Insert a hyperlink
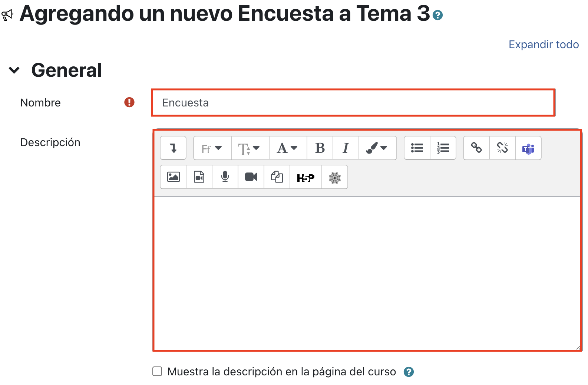Screen dimensions: 588x385 (x=476, y=148)
